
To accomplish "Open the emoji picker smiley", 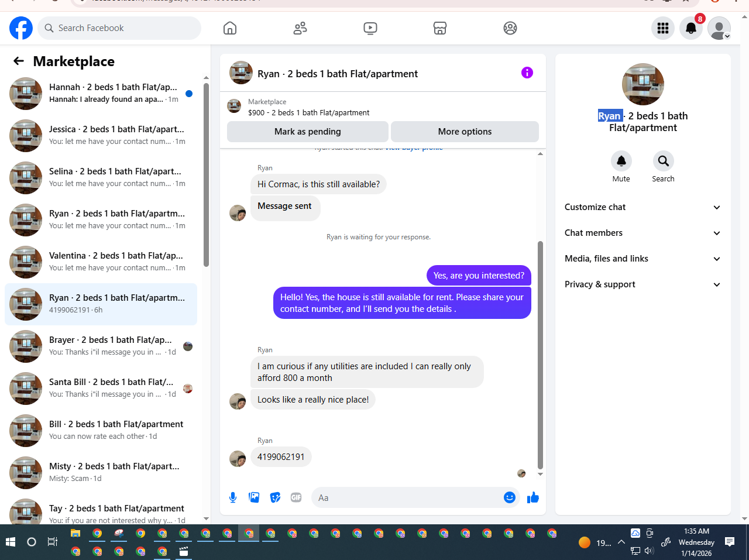I will click(510, 497).
